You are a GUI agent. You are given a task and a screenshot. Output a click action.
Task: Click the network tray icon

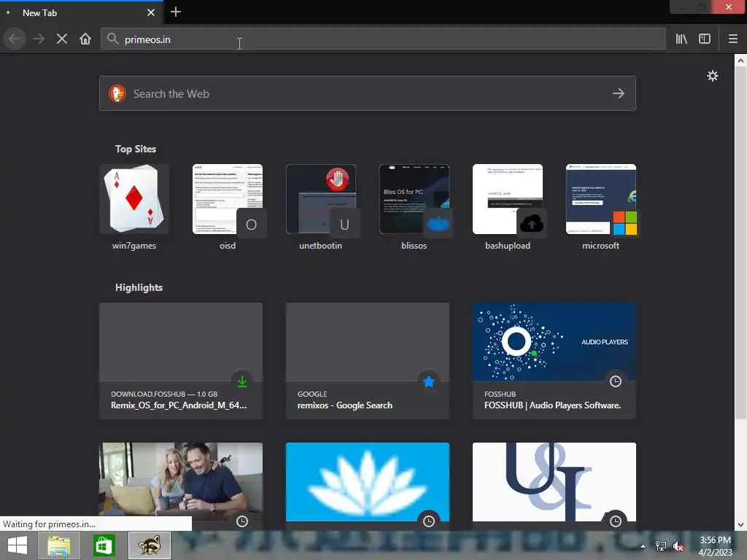pyautogui.click(x=661, y=546)
